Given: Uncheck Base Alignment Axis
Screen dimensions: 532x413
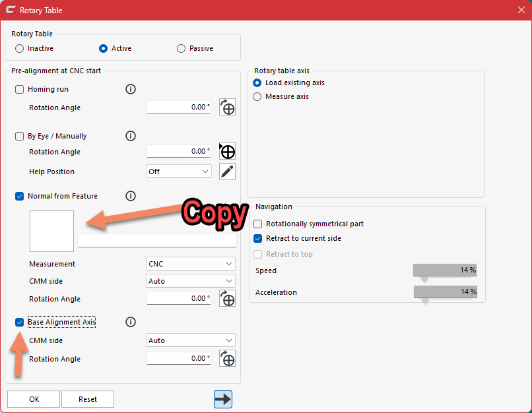Looking at the screenshot, I should coord(19,322).
